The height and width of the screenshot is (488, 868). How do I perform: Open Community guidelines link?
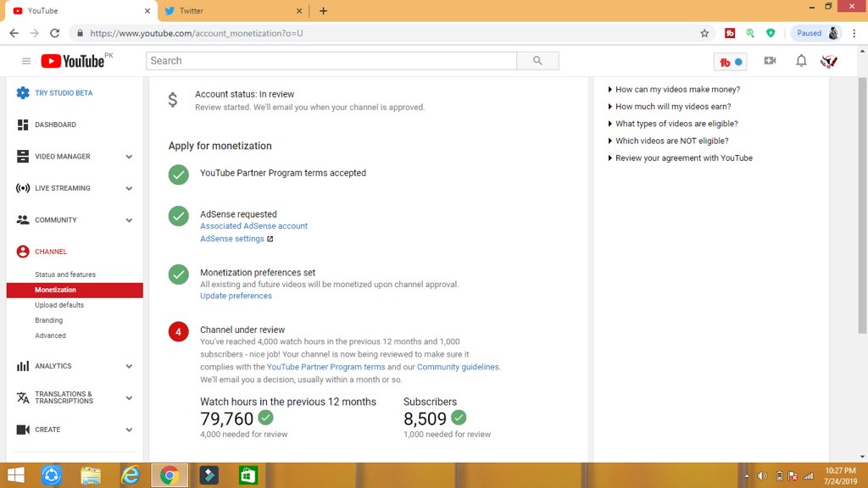458,367
